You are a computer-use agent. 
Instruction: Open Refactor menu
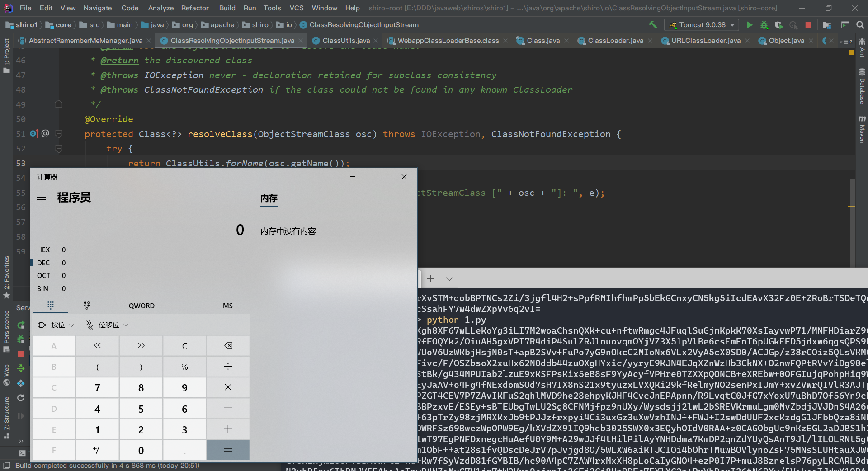point(195,8)
